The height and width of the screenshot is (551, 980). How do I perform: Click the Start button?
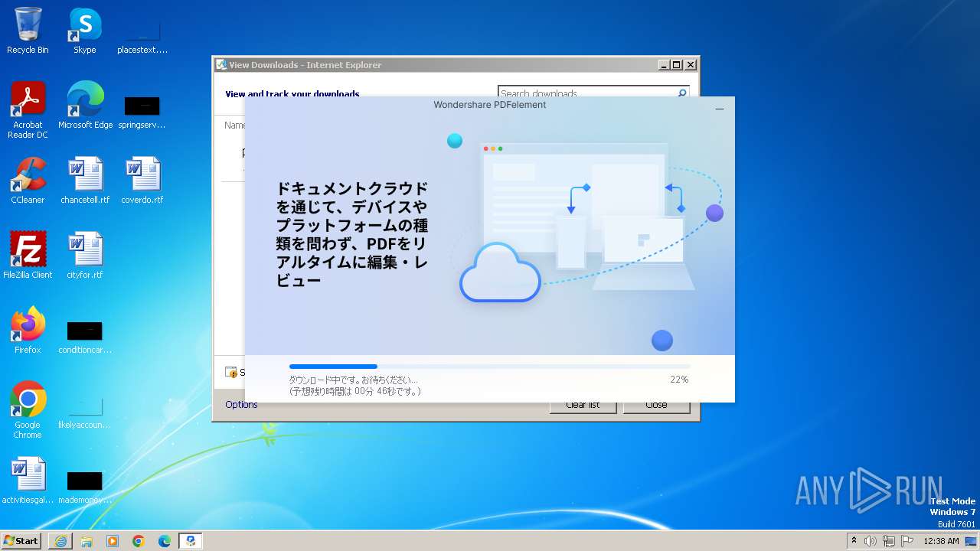[x=21, y=541]
